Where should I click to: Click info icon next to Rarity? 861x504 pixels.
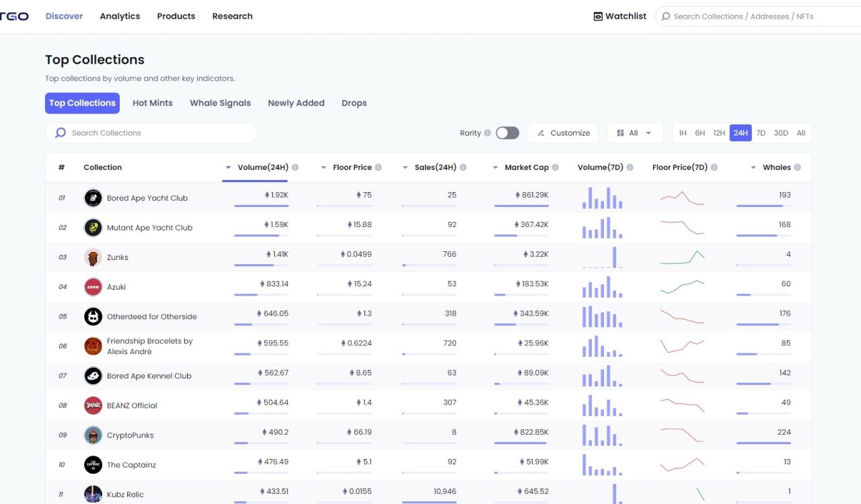pyautogui.click(x=487, y=133)
